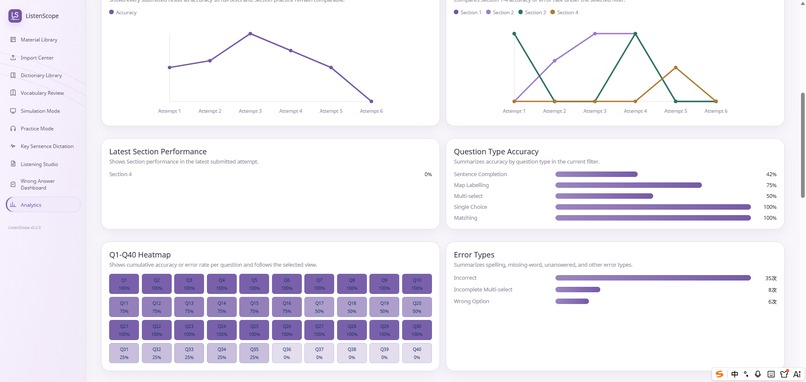The width and height of the screenshot is (806, 382).
Task: Click the Matching accuracy bar
Action: 653,218
